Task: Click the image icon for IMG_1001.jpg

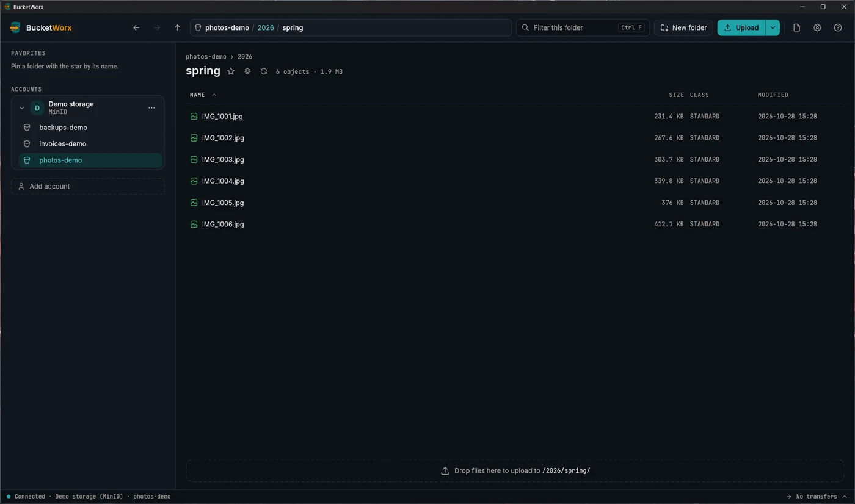Action: (x=194, y=116)
